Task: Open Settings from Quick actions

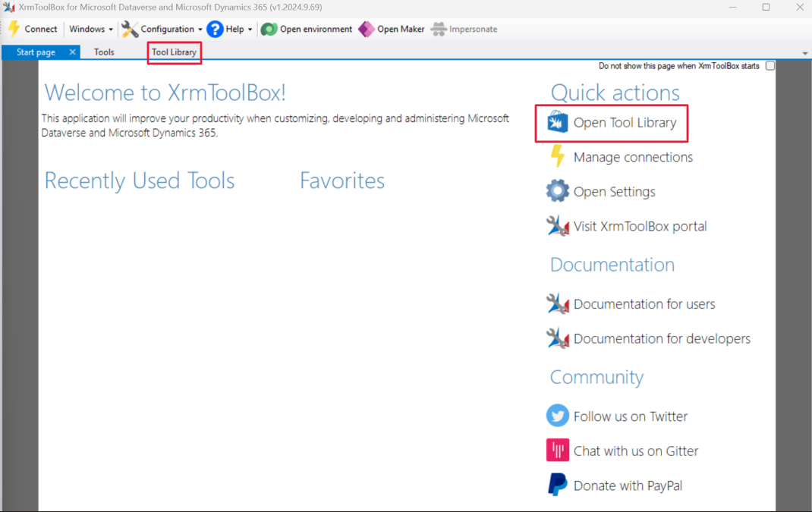Action: point(614,192)
